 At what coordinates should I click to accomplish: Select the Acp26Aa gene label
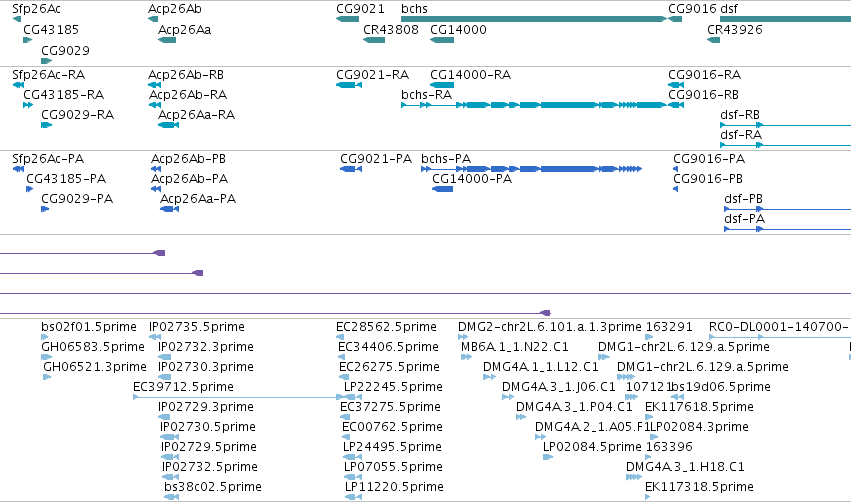click(x=185, y=29)
